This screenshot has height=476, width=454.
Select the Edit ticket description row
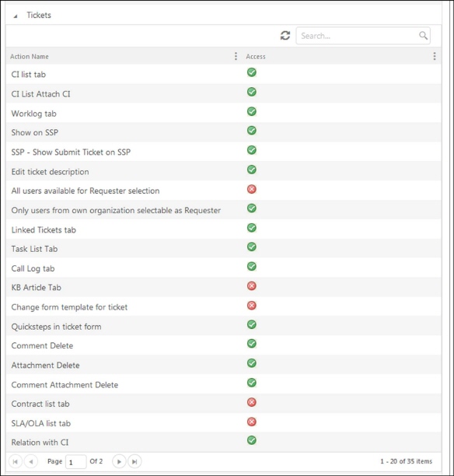coord(223,171)
